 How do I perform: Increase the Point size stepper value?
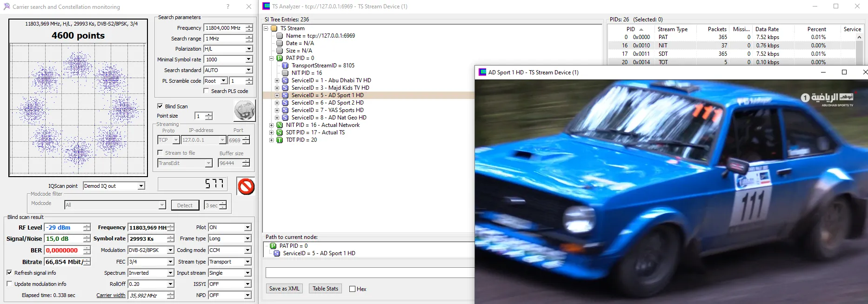pos(209,114)
